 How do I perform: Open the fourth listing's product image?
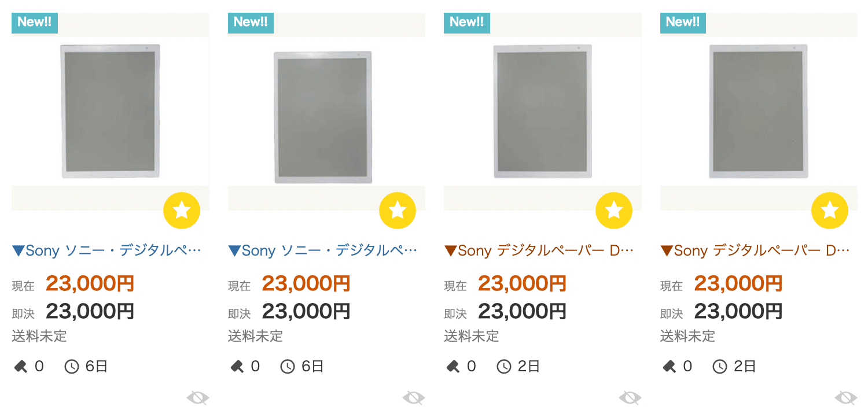(x=758, y=111)
